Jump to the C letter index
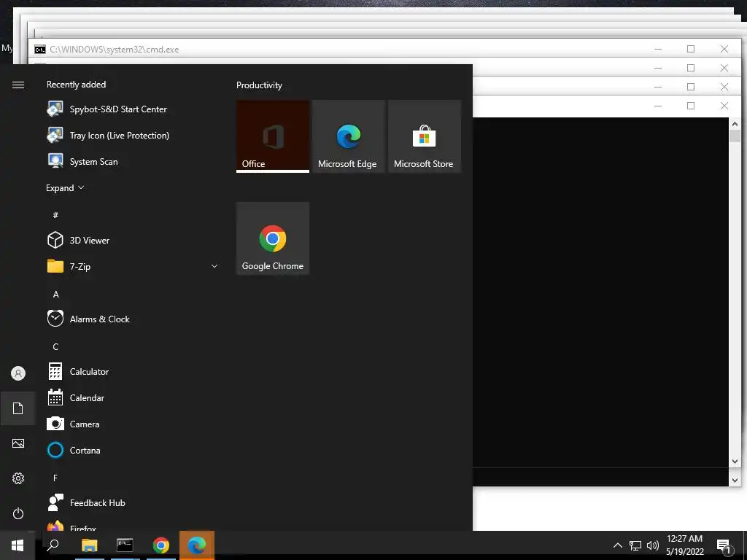The height and width of the screenshot is (560, 747). click(x=55, y=346)
